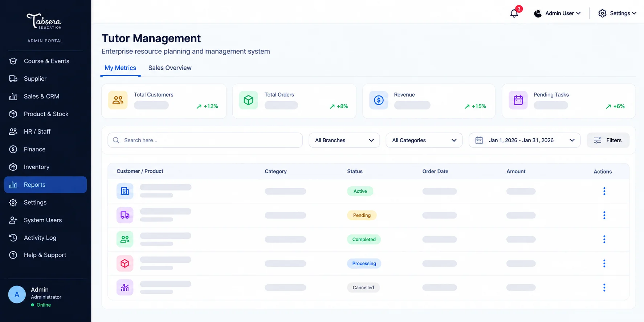The width and height of the screenshot is (644, 322).
Task: Expand the Admin User menu chevron
Action: pos(578,13)
